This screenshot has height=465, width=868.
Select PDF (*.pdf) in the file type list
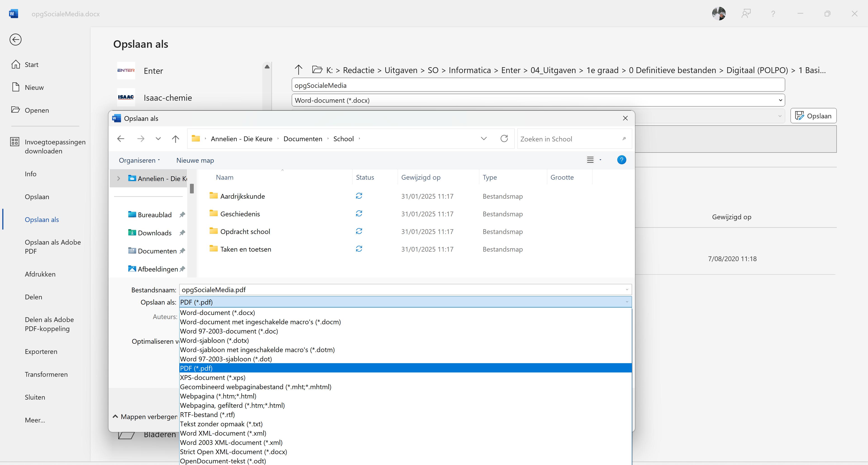click(x=196, y=368)
